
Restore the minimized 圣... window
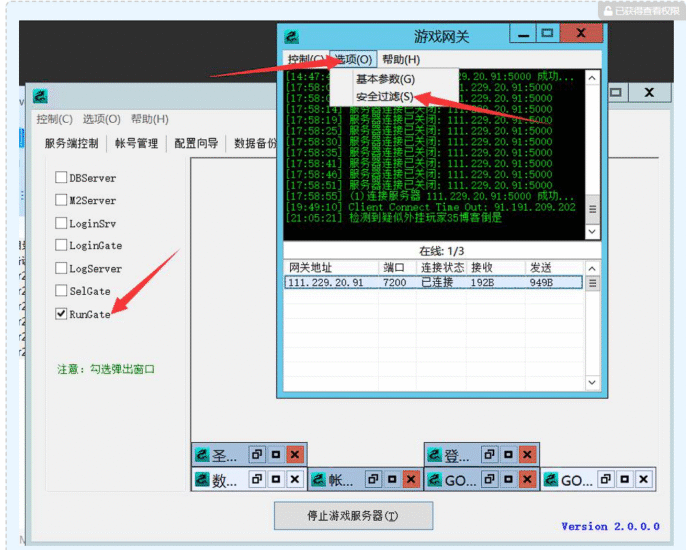(257, 455)
